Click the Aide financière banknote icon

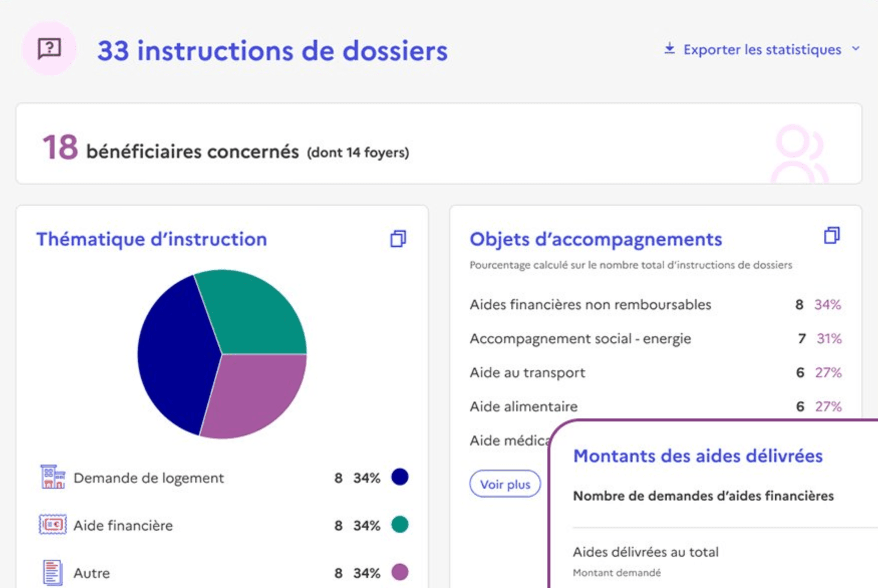53,525
